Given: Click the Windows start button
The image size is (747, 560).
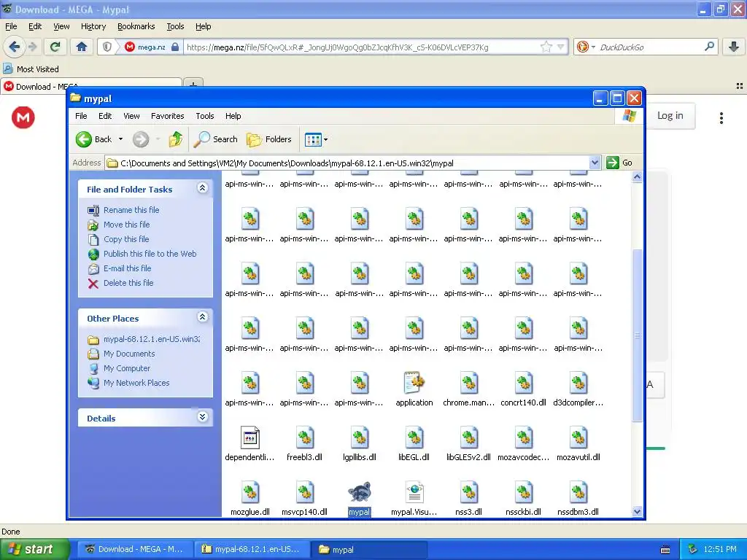Looking at the screenshot, I should point(34,549).
